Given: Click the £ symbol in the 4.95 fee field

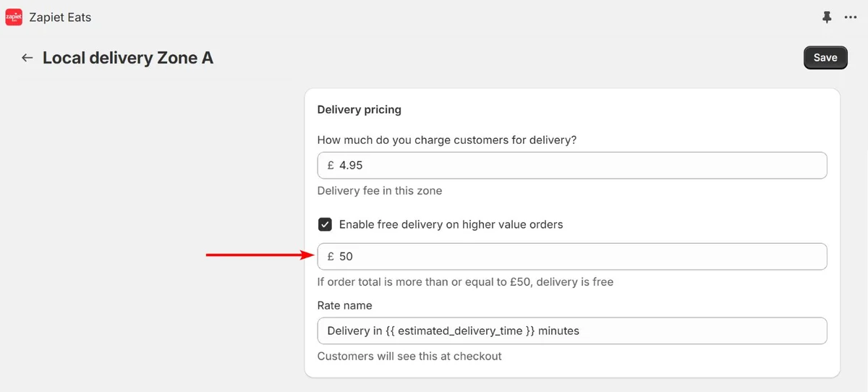Looking at the screenshot, I should pyautogui.click(x=331, y=166).
